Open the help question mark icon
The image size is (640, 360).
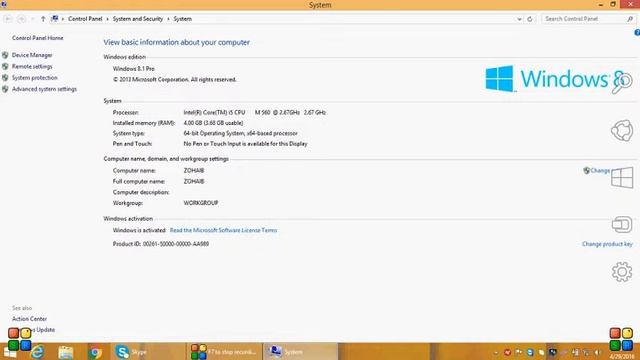coord(637,32)
